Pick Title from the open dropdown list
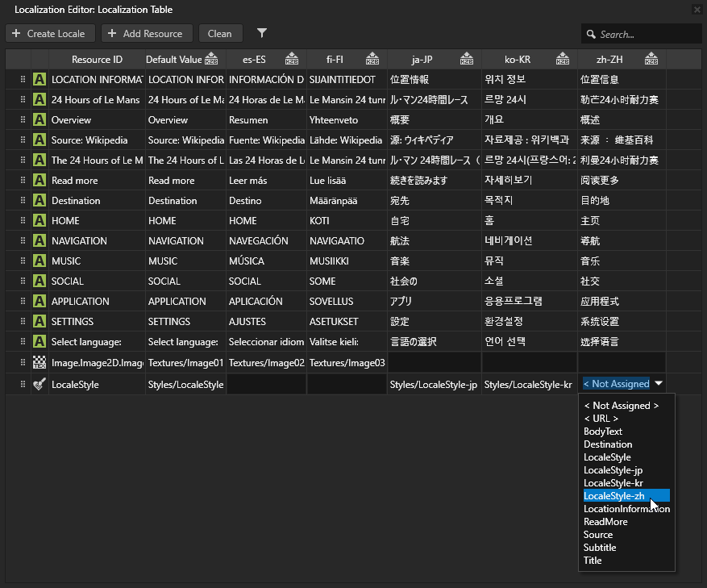The image size is (707, 588). point(592,560)
